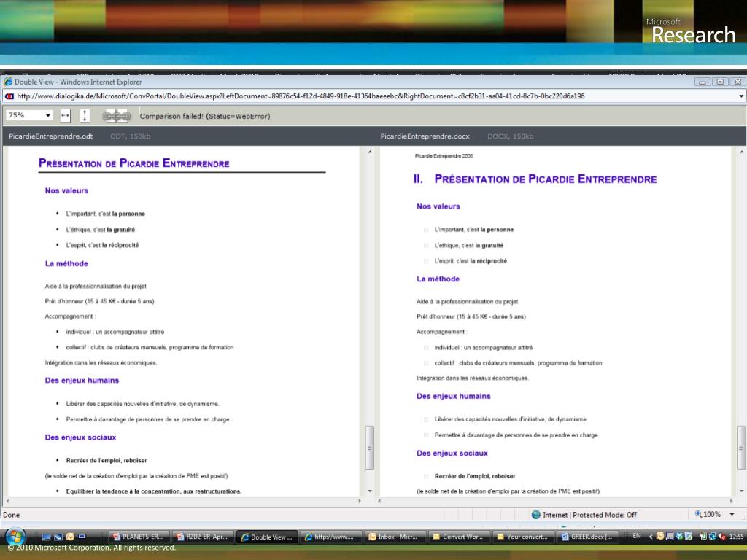Click the left pane horizontal scroll left arrow
Screen dimensions: 747x560
(x=7, y=501)
